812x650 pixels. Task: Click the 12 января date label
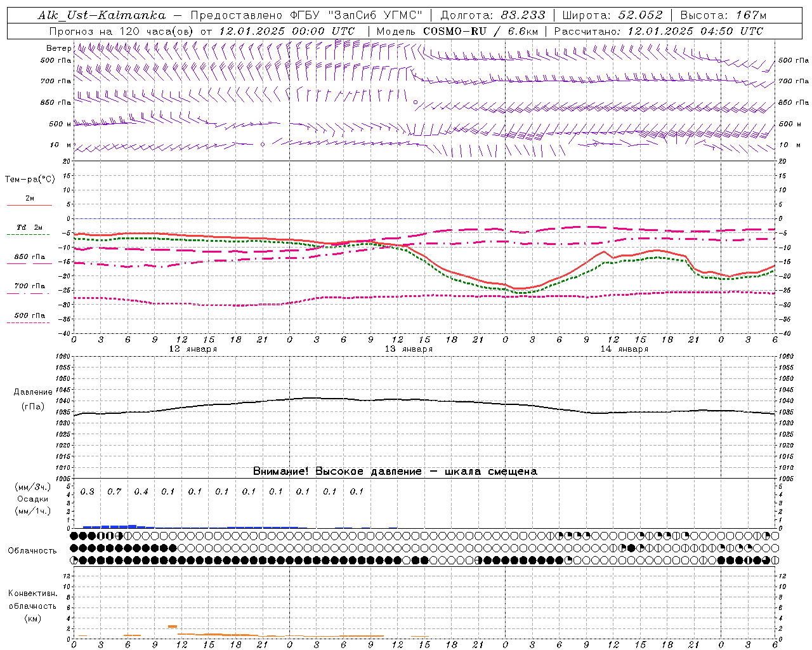[x=193, y=349]
